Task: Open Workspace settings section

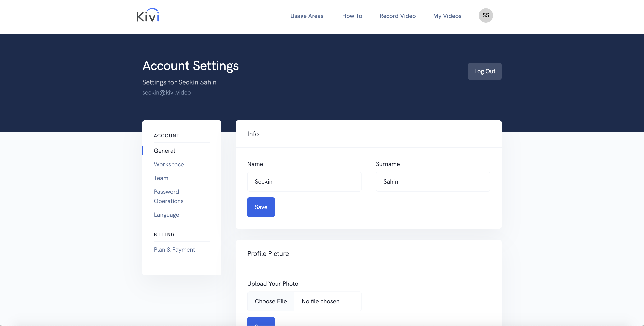Action: pos(169,164)
